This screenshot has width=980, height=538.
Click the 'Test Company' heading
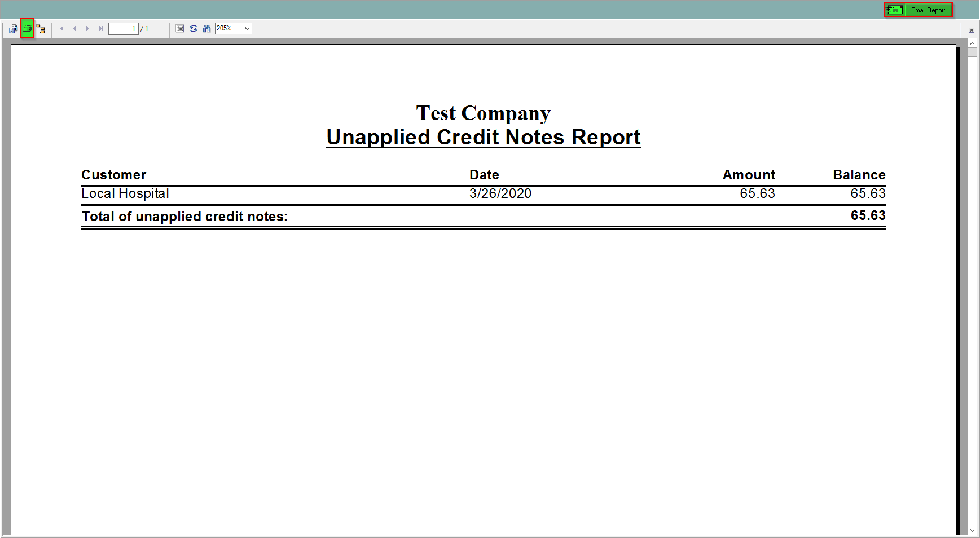pos(484,113)
